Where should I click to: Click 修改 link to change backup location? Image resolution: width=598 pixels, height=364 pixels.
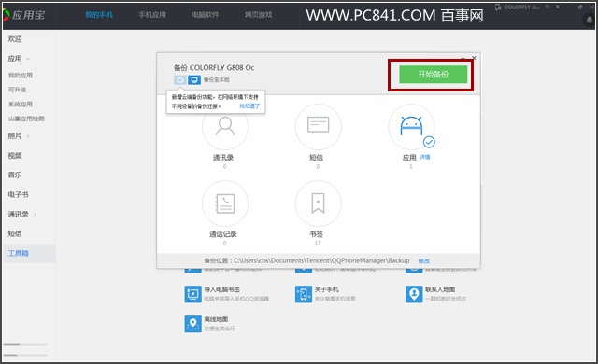423,260
